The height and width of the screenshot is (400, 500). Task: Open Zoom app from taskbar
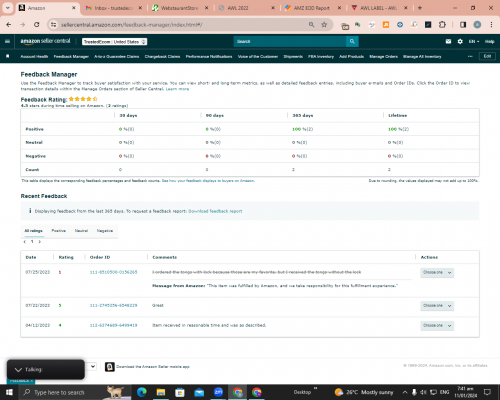click(x=218, y=392)
